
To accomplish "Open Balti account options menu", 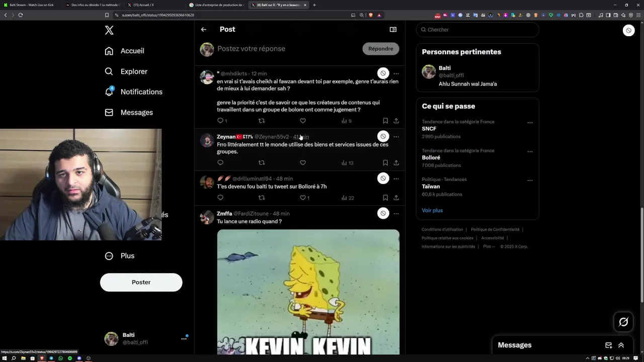I will pyautogui.click(x=184, y=339).
